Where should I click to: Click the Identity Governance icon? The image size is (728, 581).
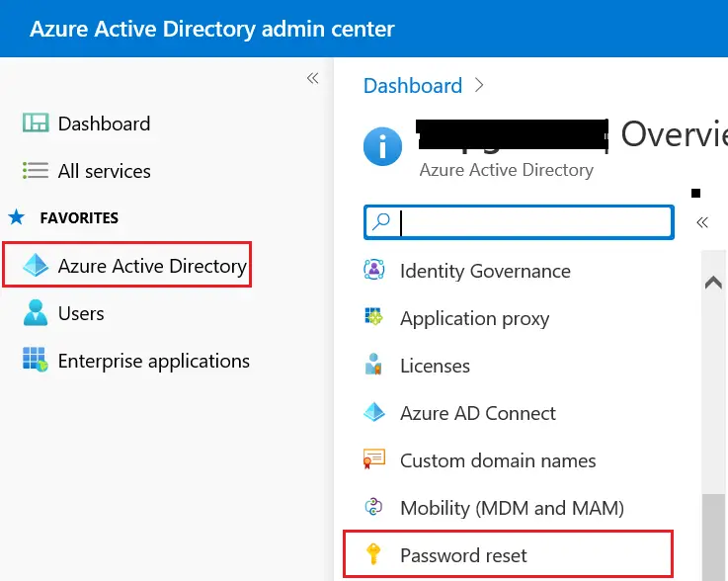click(x=373, y=270)
